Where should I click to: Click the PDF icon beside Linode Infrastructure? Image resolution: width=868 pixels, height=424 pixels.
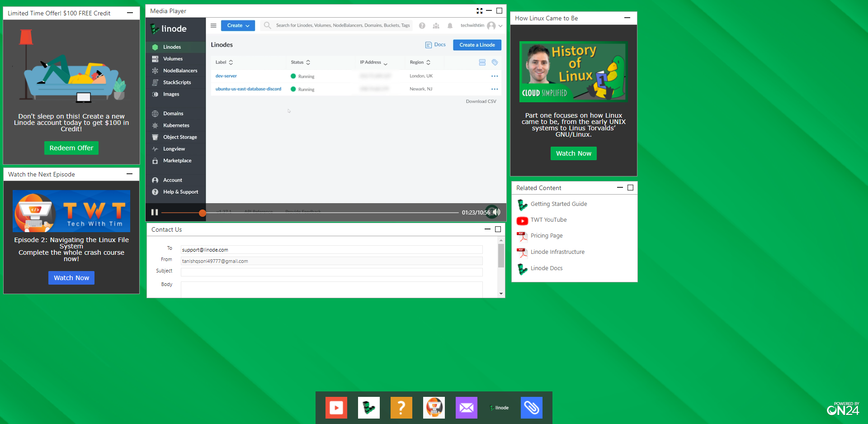pyautogui.click(x=522, y=253)
